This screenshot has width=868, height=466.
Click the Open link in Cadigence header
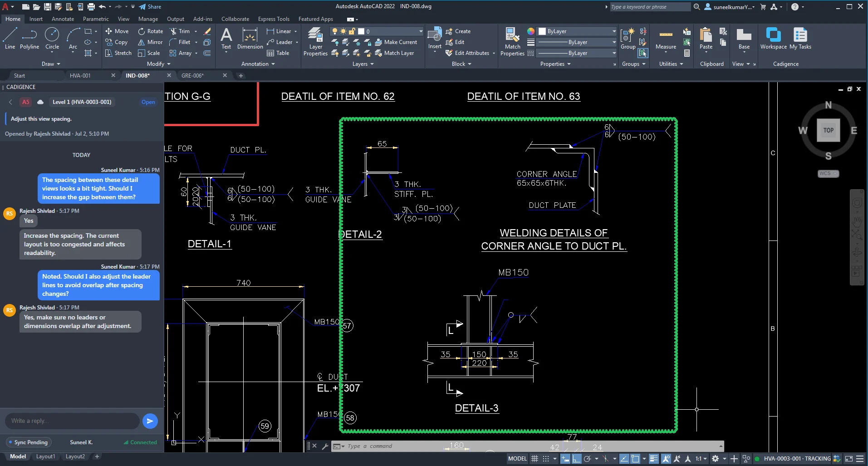148,102
